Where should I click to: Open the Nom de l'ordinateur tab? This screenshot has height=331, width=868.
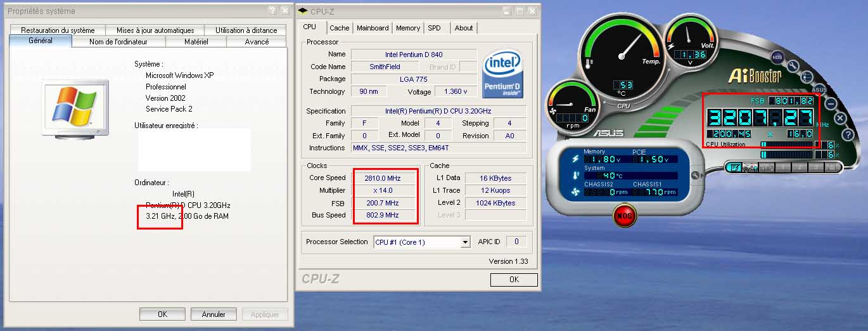118,42
